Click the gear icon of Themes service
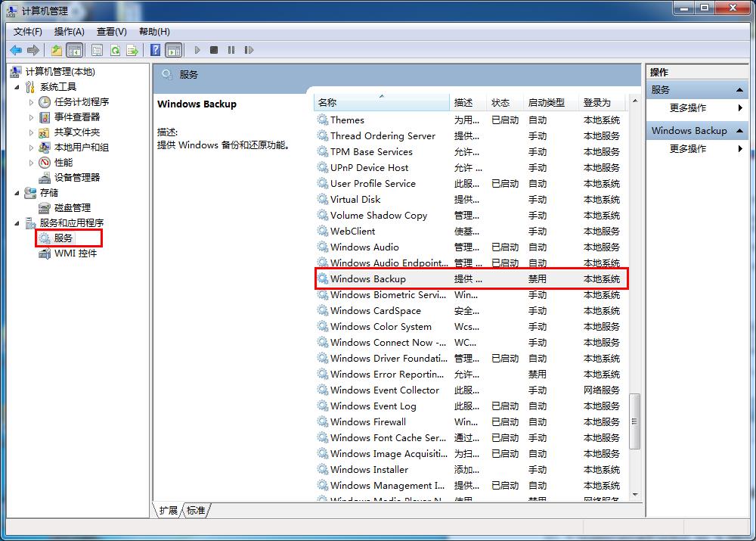The image size is (756, 541). tap(323, 120)
